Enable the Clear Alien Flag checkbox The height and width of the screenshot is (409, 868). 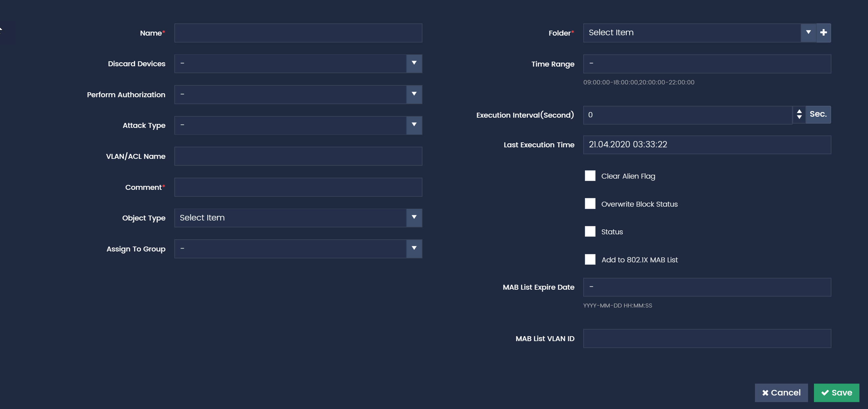point(590,176)
